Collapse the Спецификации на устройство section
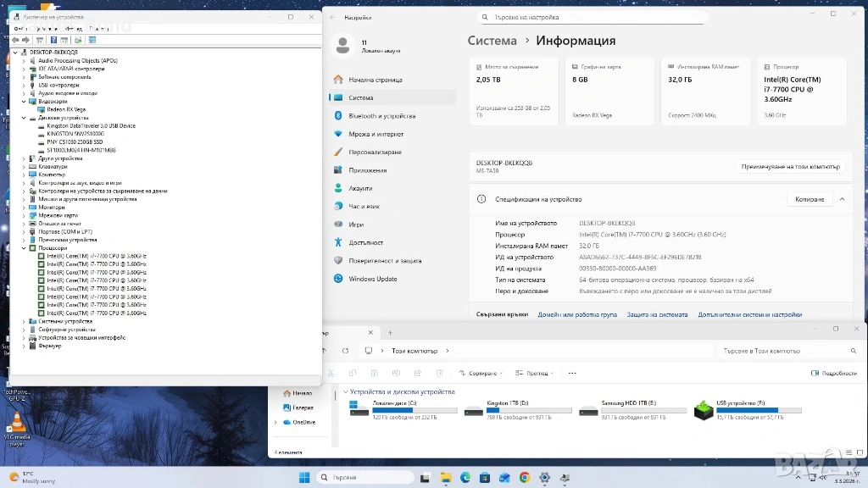 click(842, 199)
